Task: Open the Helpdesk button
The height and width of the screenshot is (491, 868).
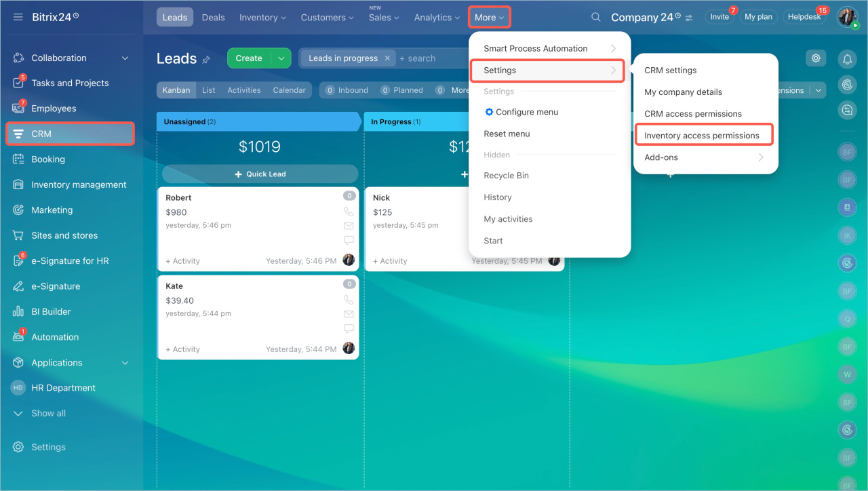Action: coord(804,17)
